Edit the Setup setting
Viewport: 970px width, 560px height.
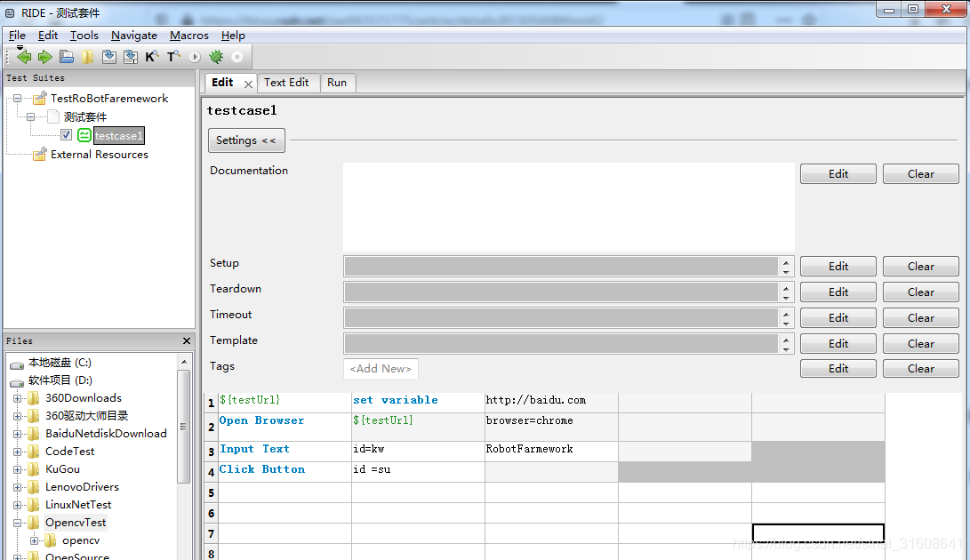838,266
